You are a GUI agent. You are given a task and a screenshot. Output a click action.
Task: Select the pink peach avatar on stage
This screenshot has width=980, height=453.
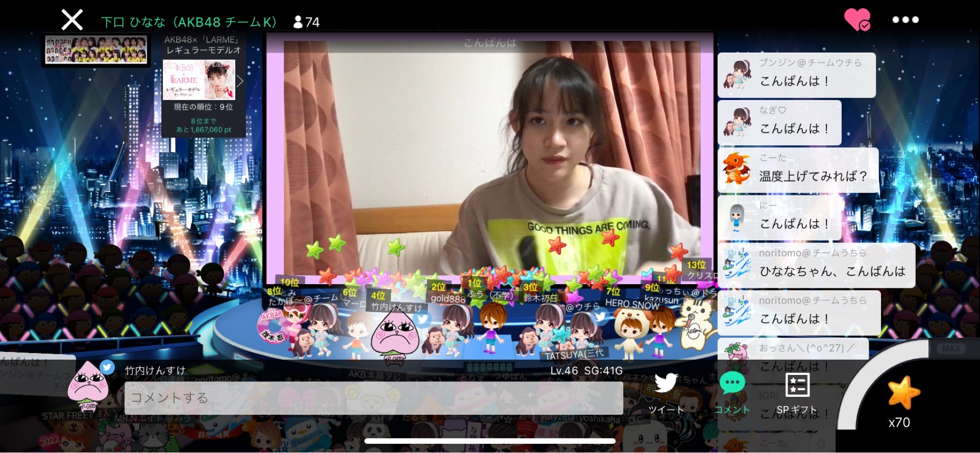coord(395,335)
